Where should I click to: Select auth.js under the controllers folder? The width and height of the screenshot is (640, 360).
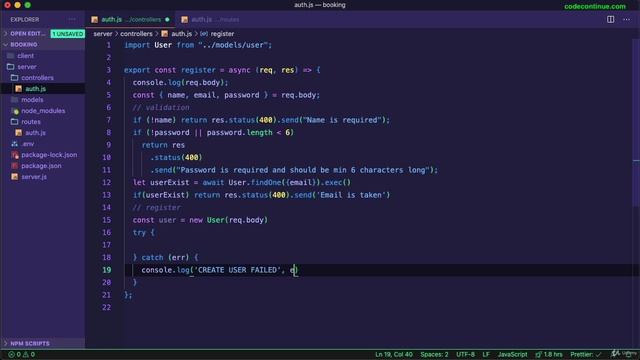[36, 89]
